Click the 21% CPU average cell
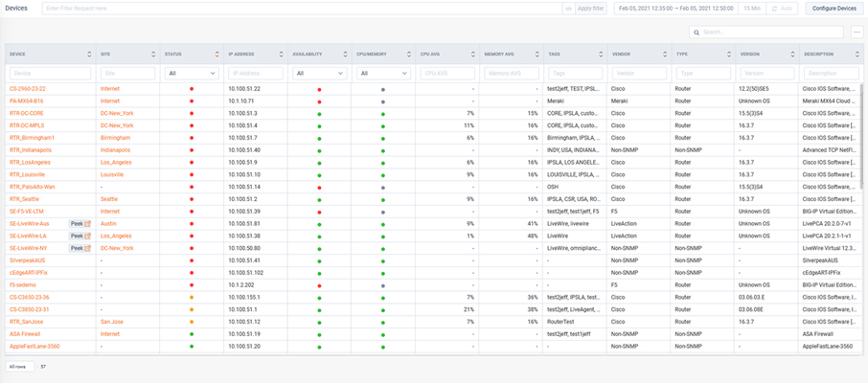The width and height of the screenshot is (868, 383). pos(468,309)
